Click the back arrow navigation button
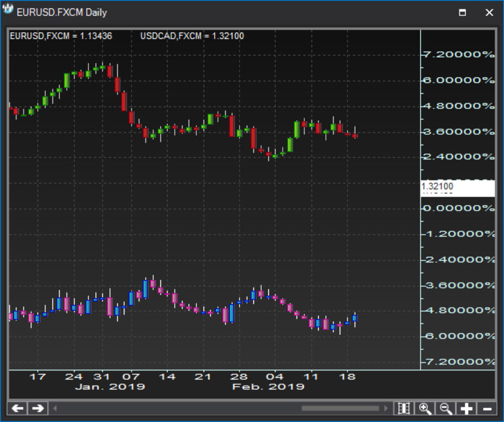The image size is (504, 422). click(x=17, y=409)
